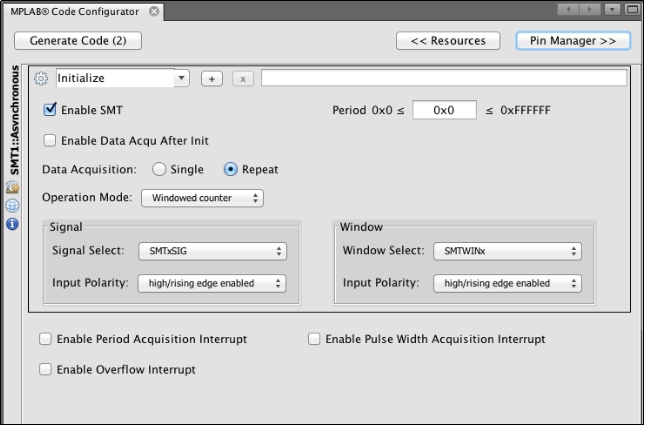The width and height of the screenshot is (645, 426).
Task: Close the MPLAB Code Configurator tab
Action: 154,12
